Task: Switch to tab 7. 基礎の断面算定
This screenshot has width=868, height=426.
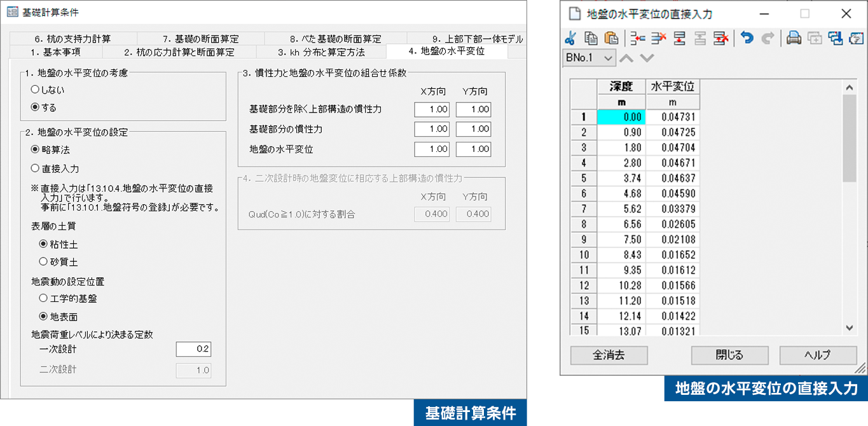Action: pos(200,38)
